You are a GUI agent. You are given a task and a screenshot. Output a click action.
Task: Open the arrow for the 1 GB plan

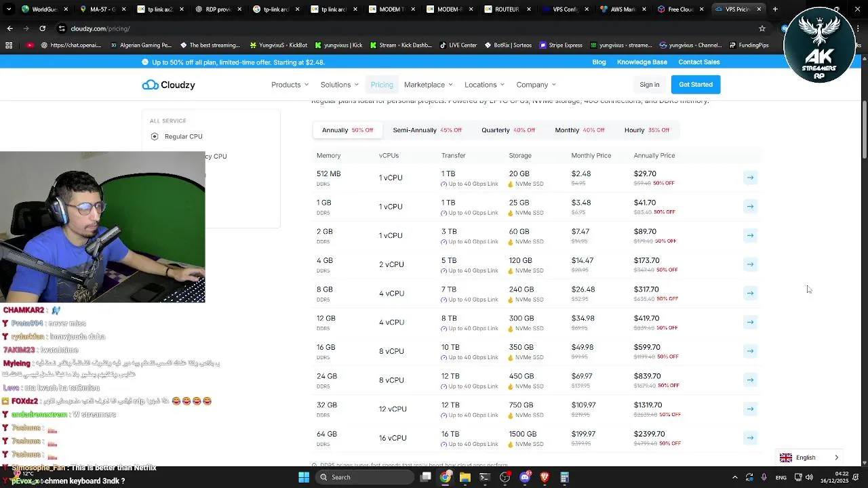[750, 207]
